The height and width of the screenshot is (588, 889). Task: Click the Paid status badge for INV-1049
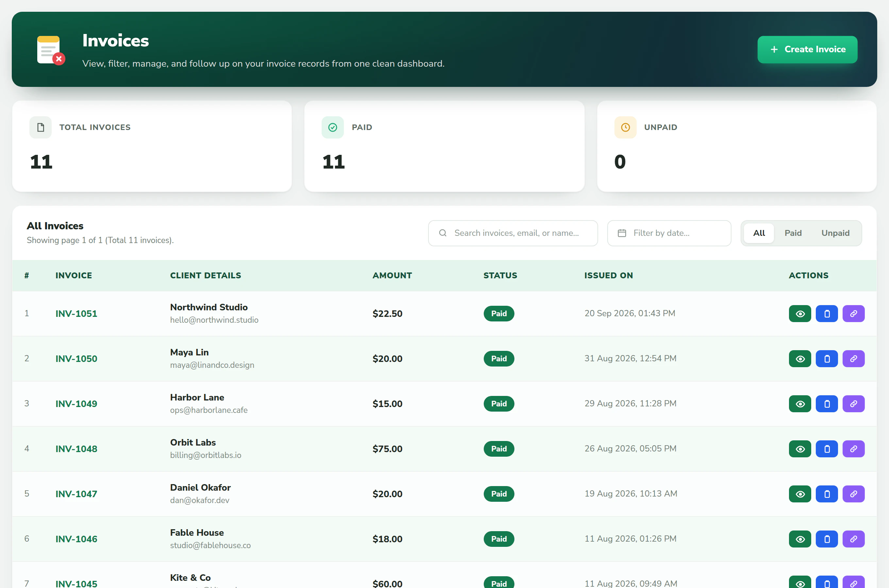click(x=499, y=403)
